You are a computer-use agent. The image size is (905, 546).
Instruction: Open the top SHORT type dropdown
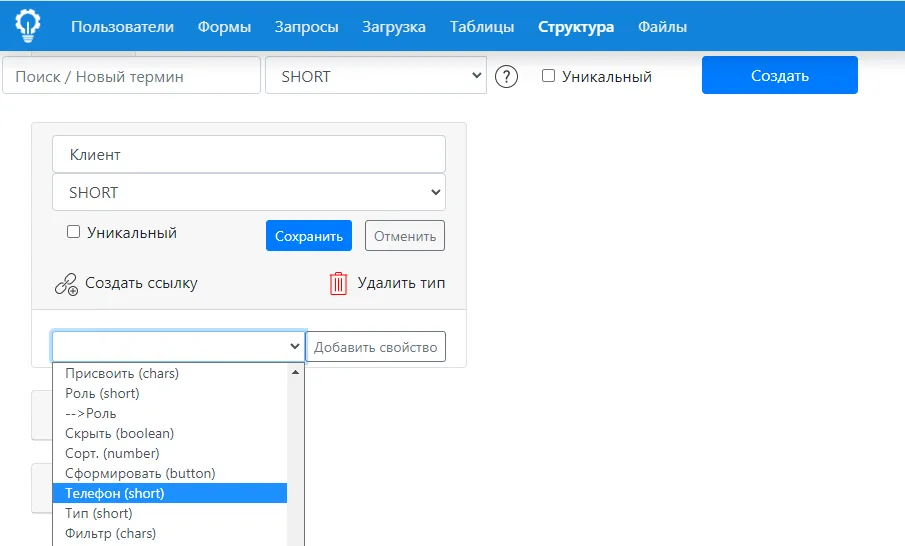coord(376,76)
